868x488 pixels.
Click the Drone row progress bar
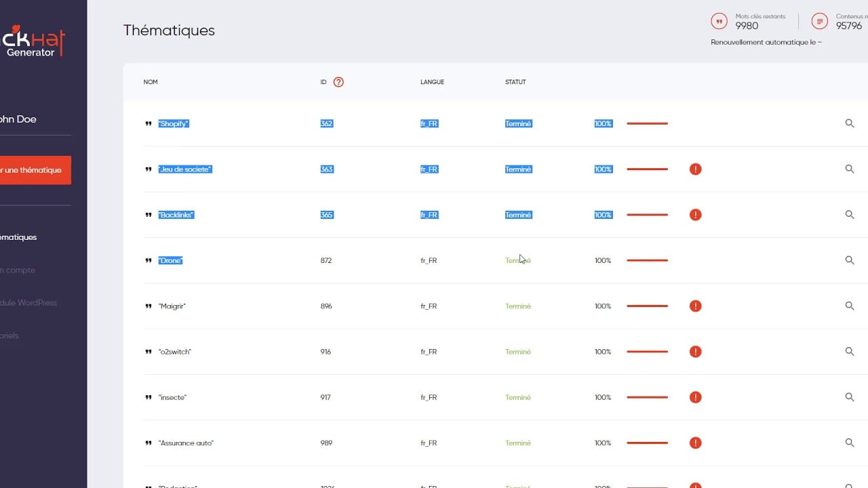click(x=647, y=260)
